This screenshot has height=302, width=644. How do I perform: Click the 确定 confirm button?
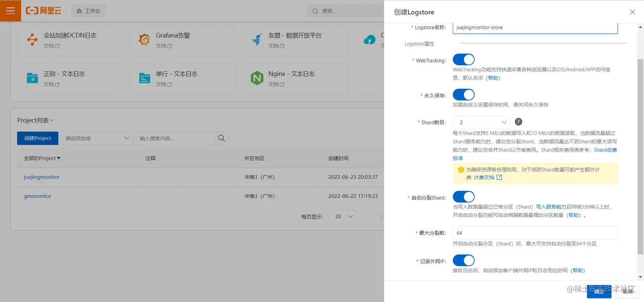point(599,291)
